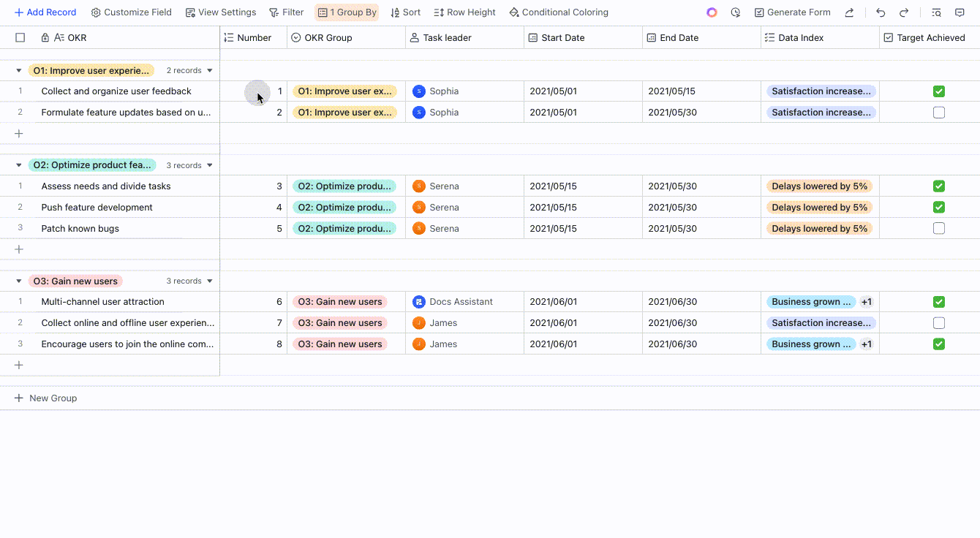980x538 pixels.
Task: Open the O1 group's 2 records dropdown arrow
Action: 210,71
